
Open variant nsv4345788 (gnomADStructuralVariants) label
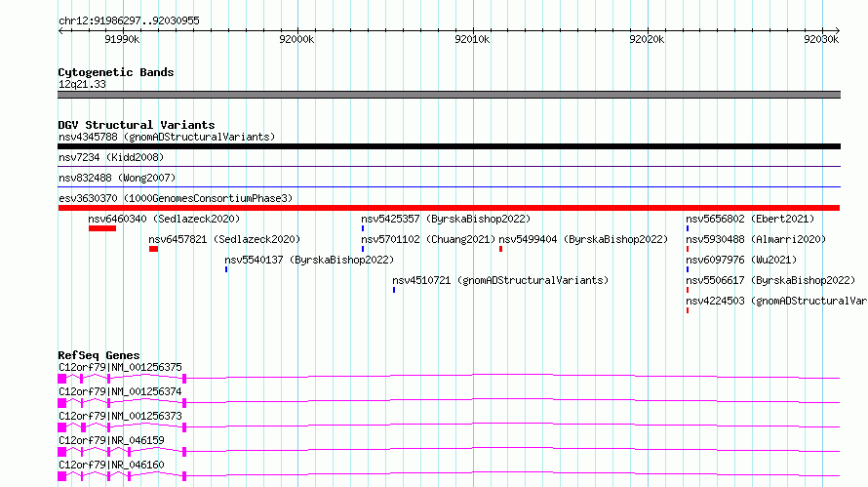(167, 137)
